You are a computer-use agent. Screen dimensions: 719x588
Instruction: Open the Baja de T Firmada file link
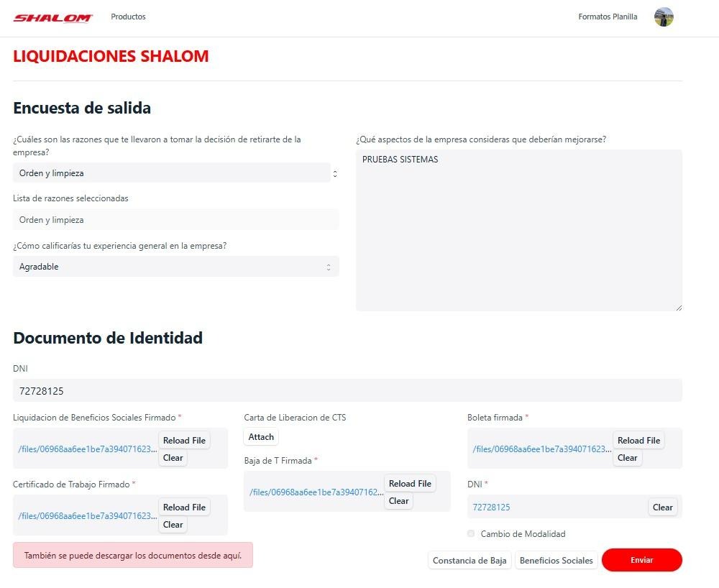316,492
